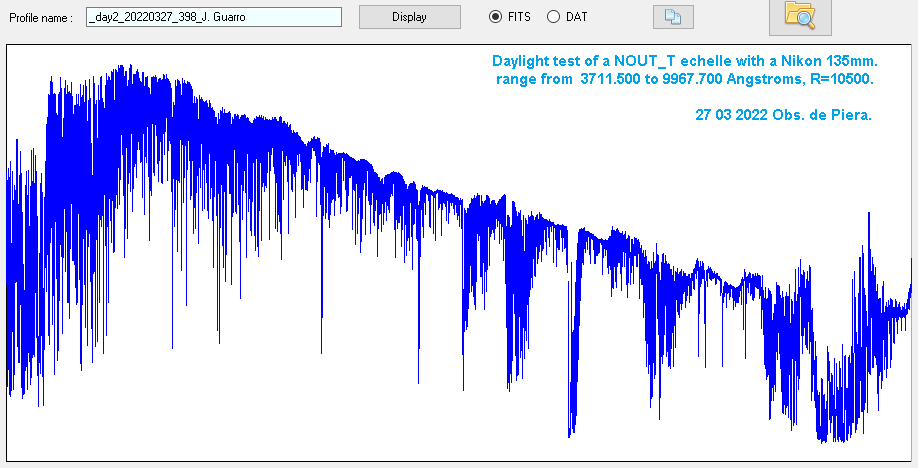Click inside the Profile name text field
Viewport: 918px width, 468px height.
pos(214,17)
